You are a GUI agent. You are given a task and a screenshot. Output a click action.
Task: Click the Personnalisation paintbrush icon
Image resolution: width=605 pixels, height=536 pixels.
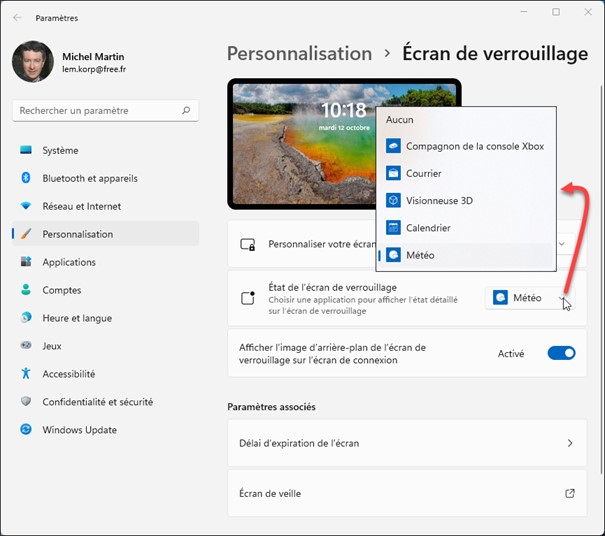pyautogui.click(x=26, y=234)
